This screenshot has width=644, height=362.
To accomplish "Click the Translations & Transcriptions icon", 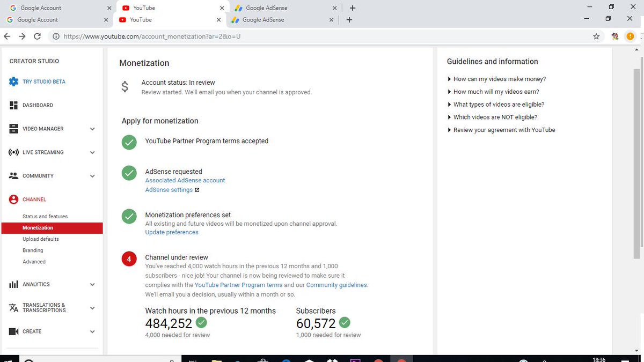I will 14,308.
